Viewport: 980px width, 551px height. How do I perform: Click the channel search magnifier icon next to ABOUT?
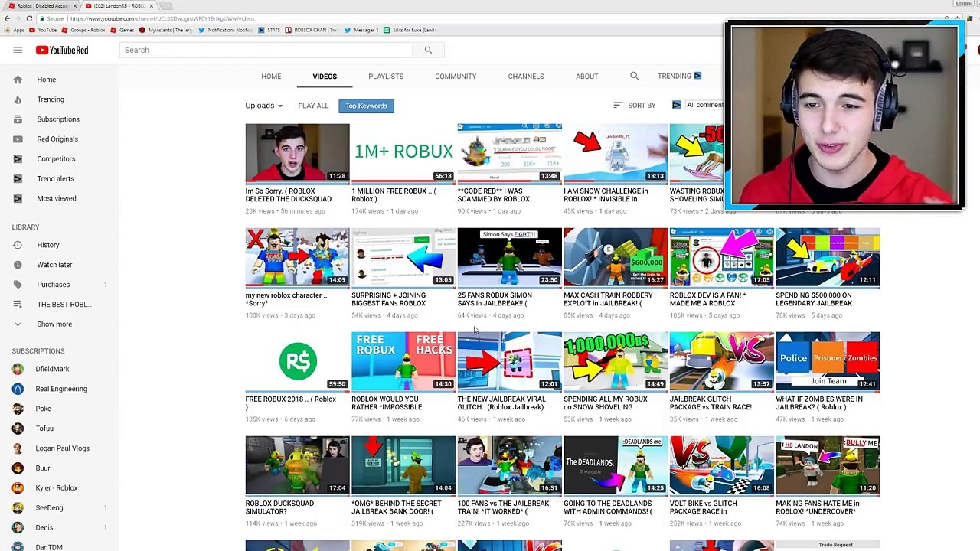634,77
